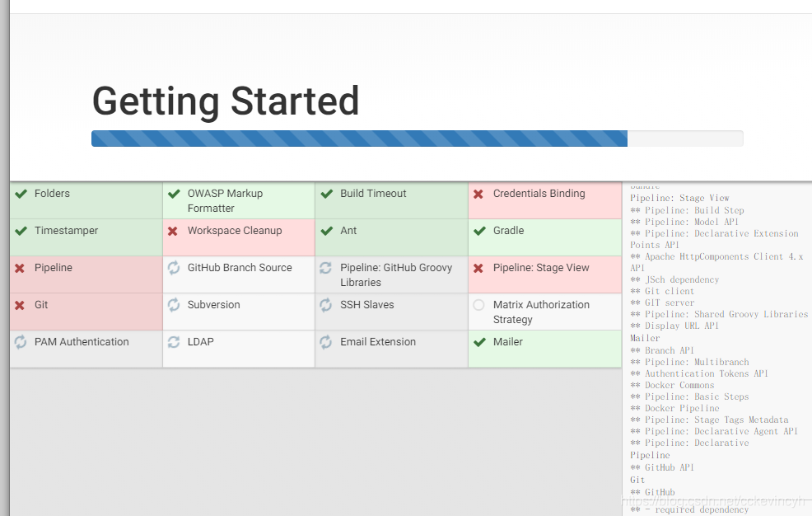Click the installation progress bar

point(418,138)
